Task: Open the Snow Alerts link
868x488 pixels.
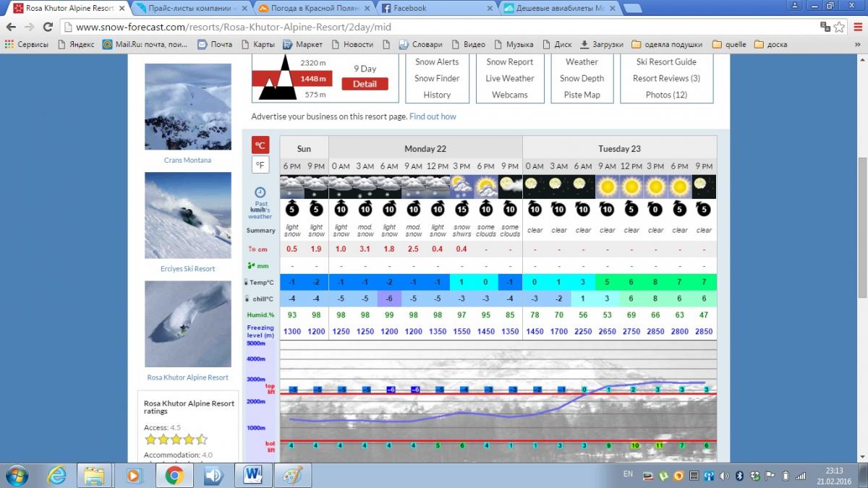Action: pos(437,62)
